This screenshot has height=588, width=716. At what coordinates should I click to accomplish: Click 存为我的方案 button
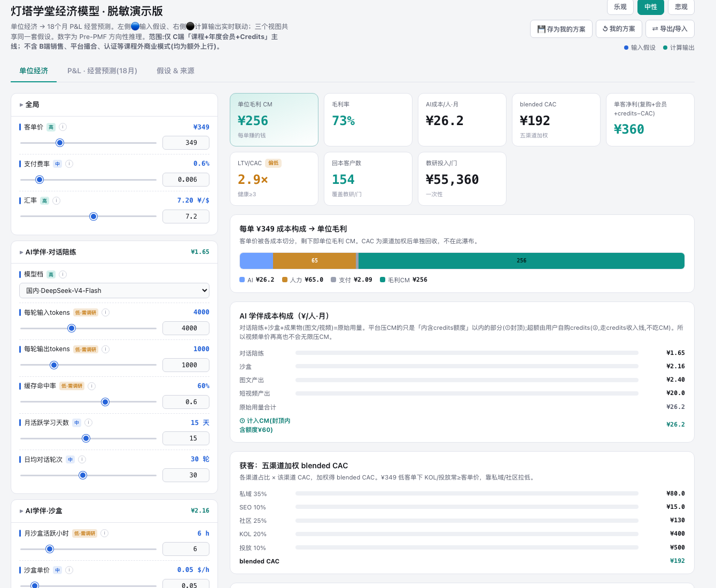click(x=561, y=29)
